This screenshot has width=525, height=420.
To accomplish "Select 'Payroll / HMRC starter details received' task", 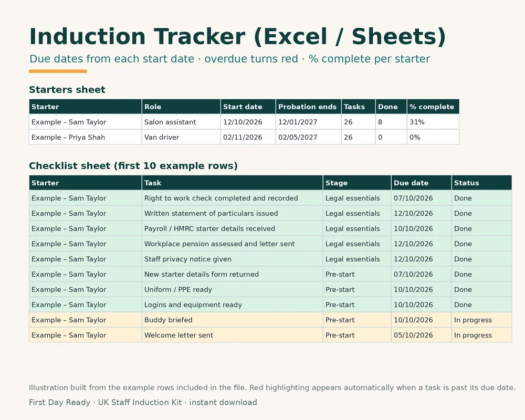I will click(x=233, y=228).
